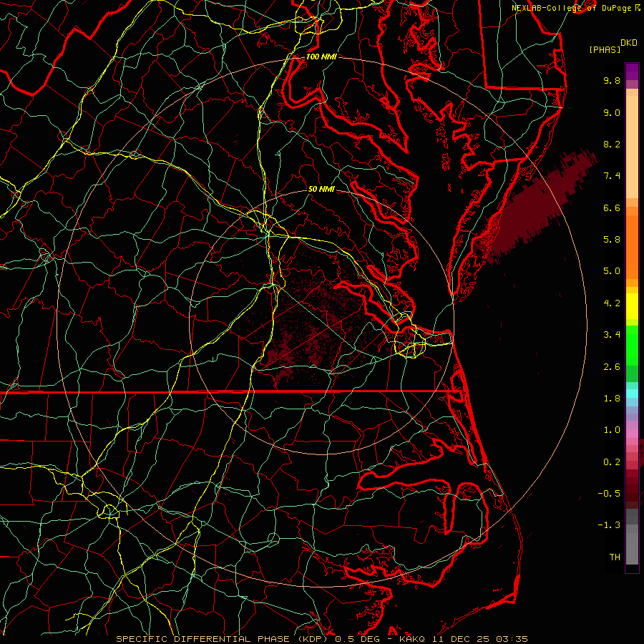Pick the purple segment atop the color bar
644x644 pixels.
(x=632, y=72)
